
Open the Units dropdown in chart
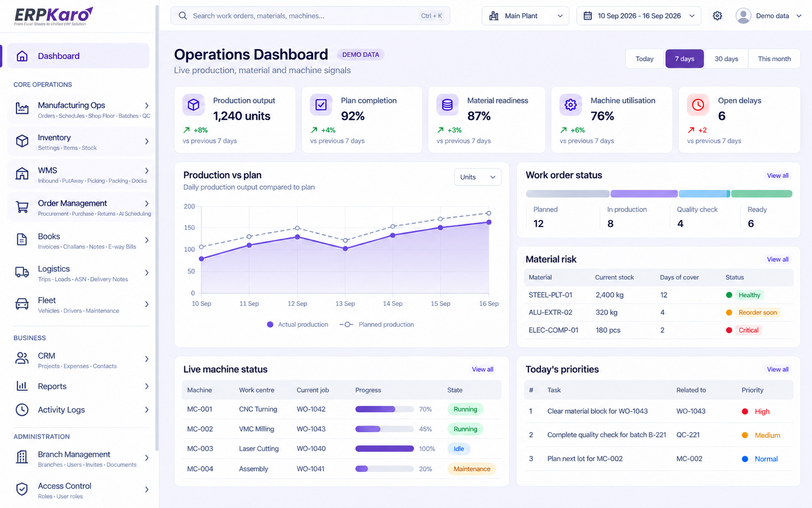coord(478,177)
